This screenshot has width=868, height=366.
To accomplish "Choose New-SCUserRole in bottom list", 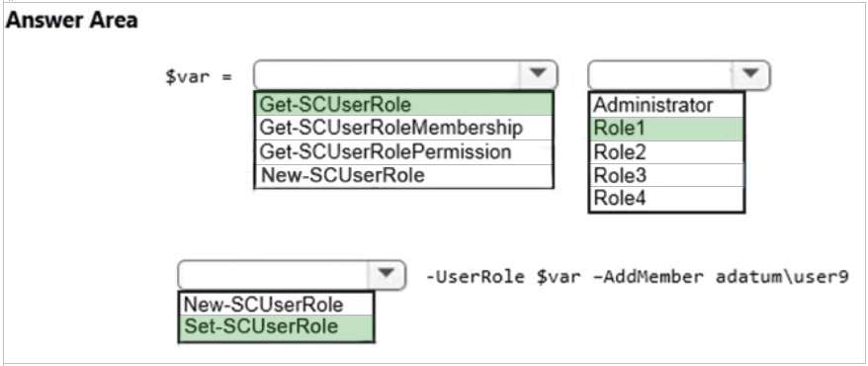I will click(x=276, y=304).
